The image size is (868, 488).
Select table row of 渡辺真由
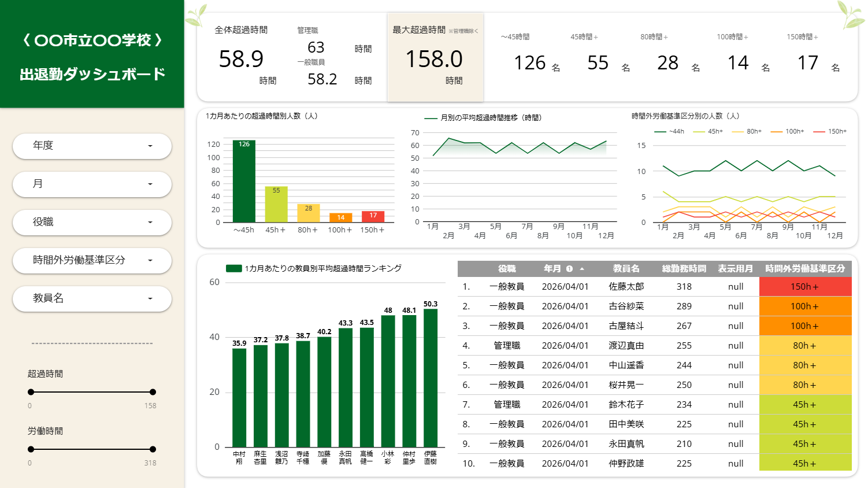click(x=655, y=346)
